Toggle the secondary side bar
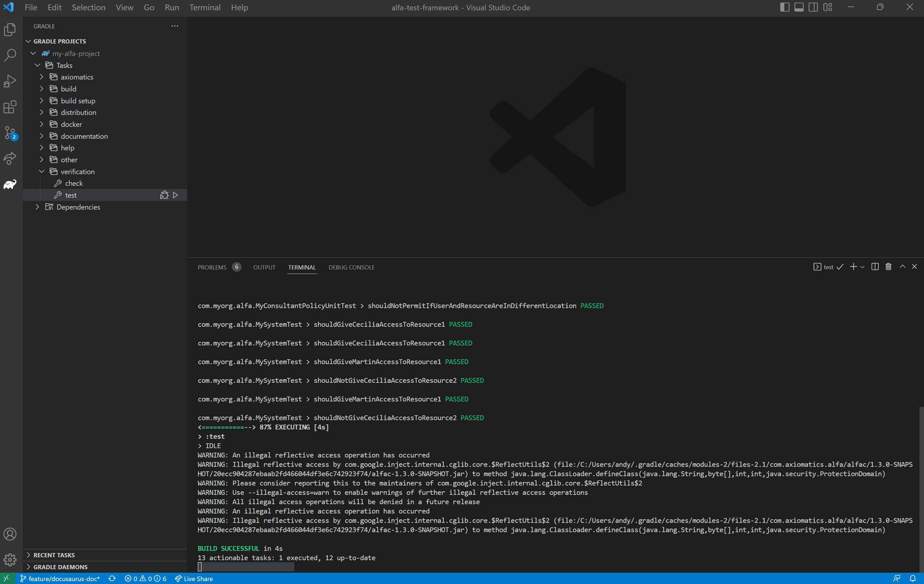 pyautogui.click(x=813, y=7)
